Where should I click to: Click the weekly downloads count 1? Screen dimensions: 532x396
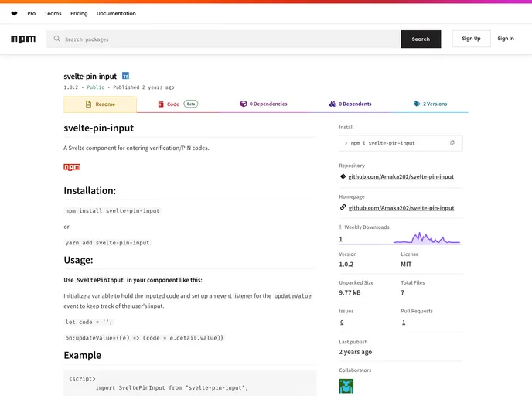341,239
